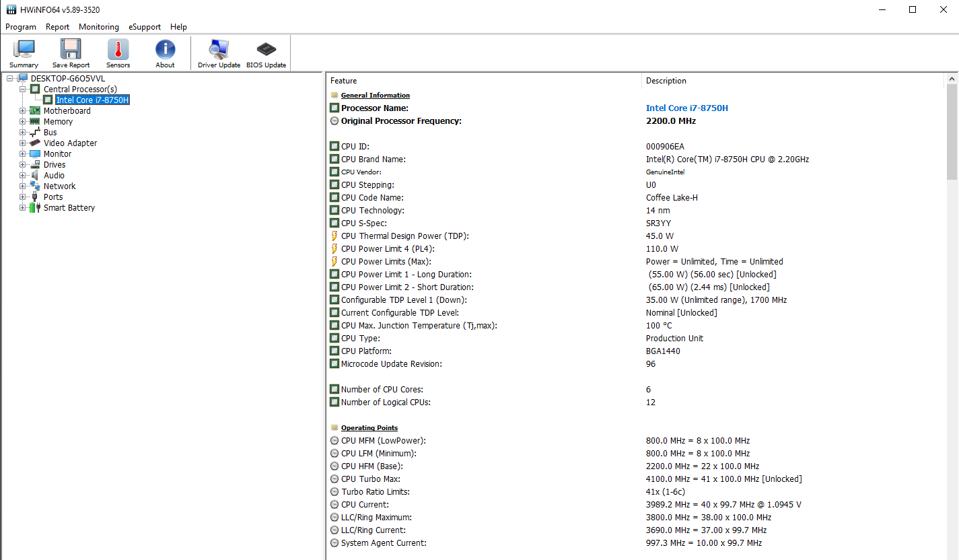Open the Program menu
This screenshot has height=560, width=959.
(x=21, y=27)
